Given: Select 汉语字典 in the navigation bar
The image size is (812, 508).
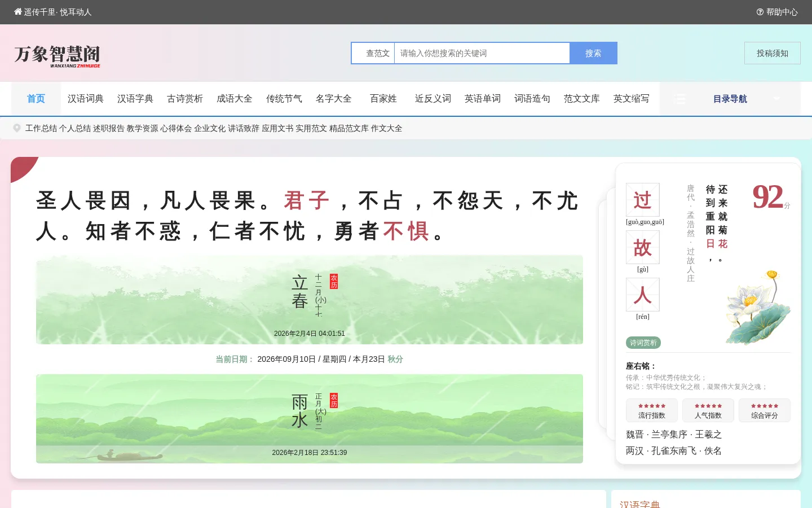Looking at the screenshot, I should [x=135, y=99].
